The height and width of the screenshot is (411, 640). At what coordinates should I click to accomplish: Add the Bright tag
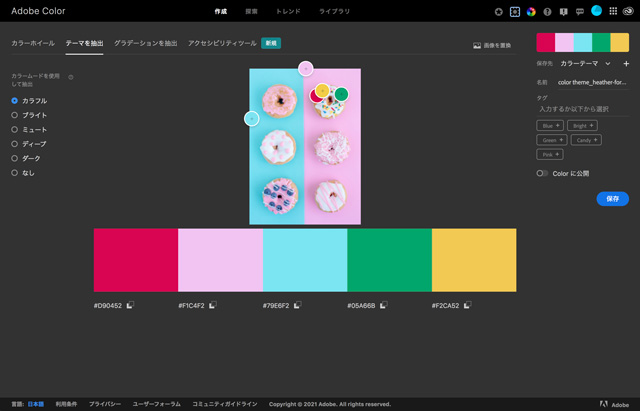click(x=582, y=125)
